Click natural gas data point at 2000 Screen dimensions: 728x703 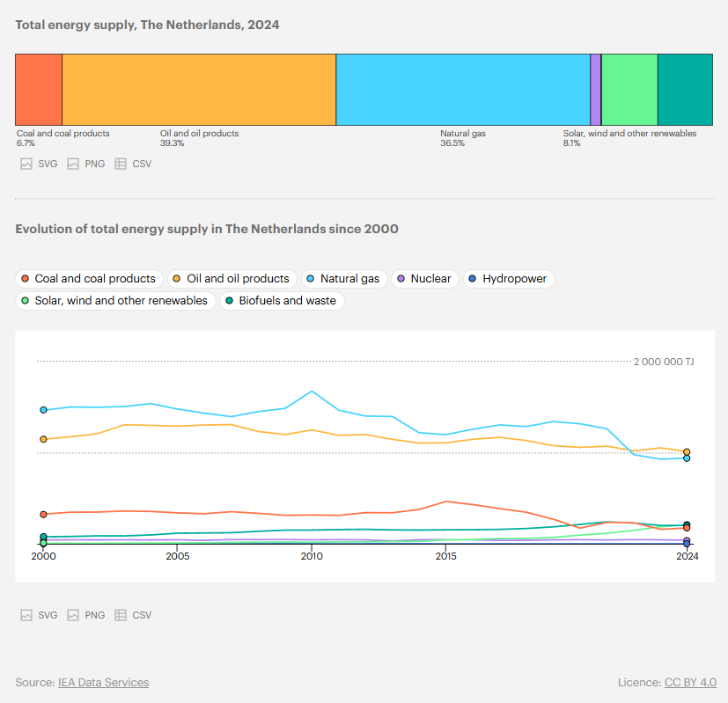pos(43,410)
